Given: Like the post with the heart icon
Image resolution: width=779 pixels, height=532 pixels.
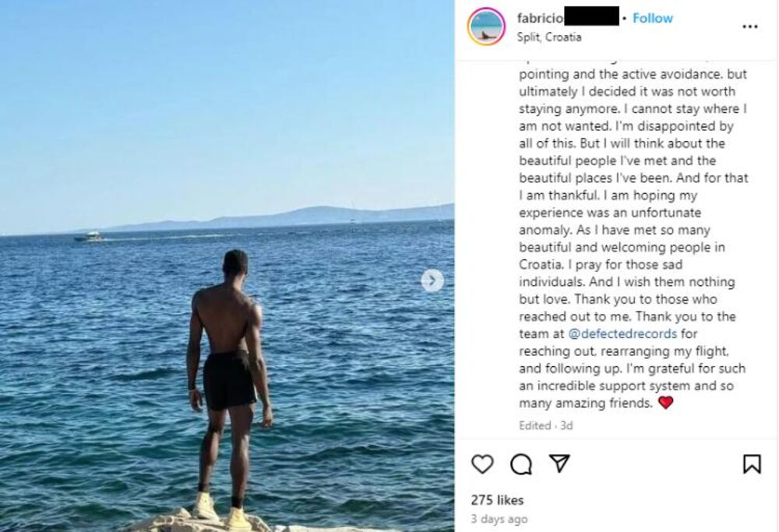Looking at the screenshot, I should 482,464.
